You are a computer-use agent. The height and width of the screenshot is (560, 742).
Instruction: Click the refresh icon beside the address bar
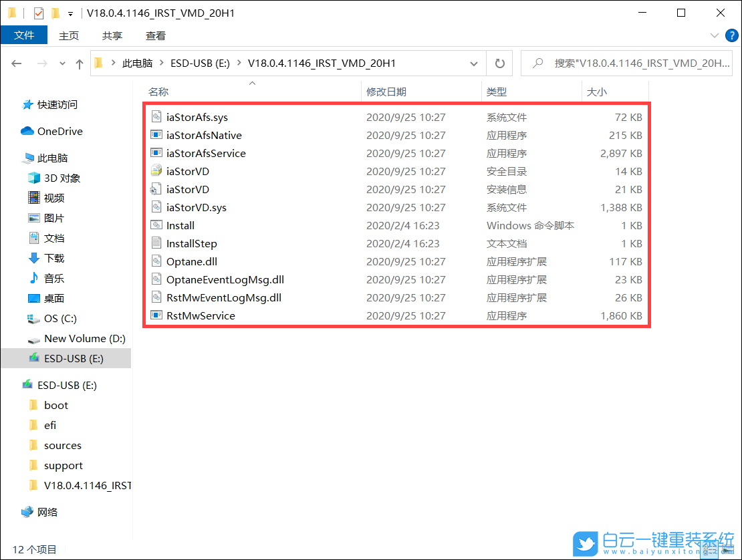pos(499,63)
